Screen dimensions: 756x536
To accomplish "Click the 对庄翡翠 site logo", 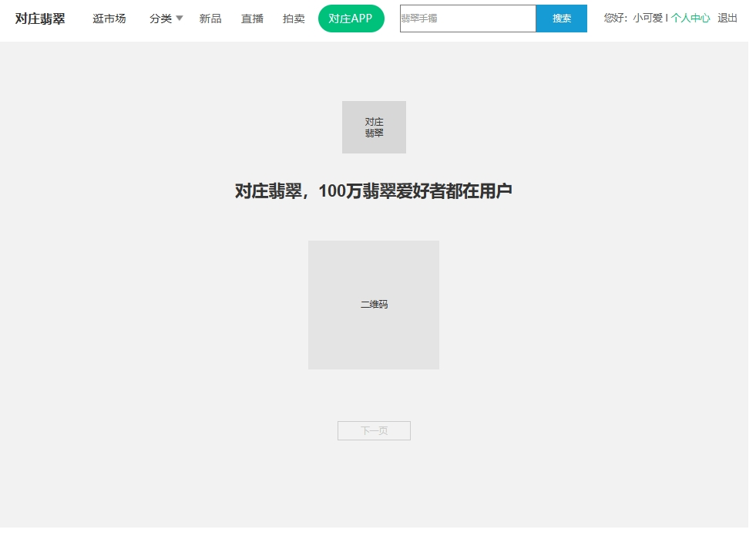I will click(x=40, y=19).
